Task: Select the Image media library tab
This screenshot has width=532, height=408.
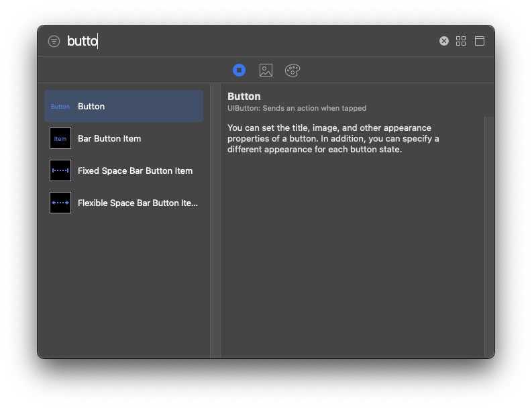Action: [x=266, y=70]
